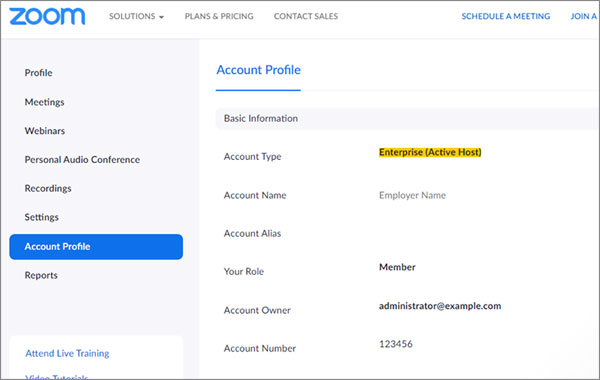600x380 pixels.
Task: Open Contact Sales page
Action: pos(306,16)
